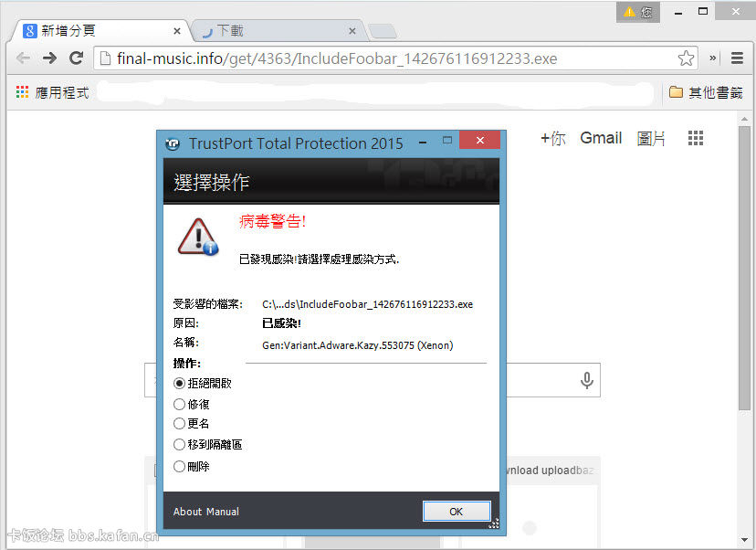This screenshot has height=550, width=756.
Task: Click the page icon in the address bar
Action: (x=105, y=58)
